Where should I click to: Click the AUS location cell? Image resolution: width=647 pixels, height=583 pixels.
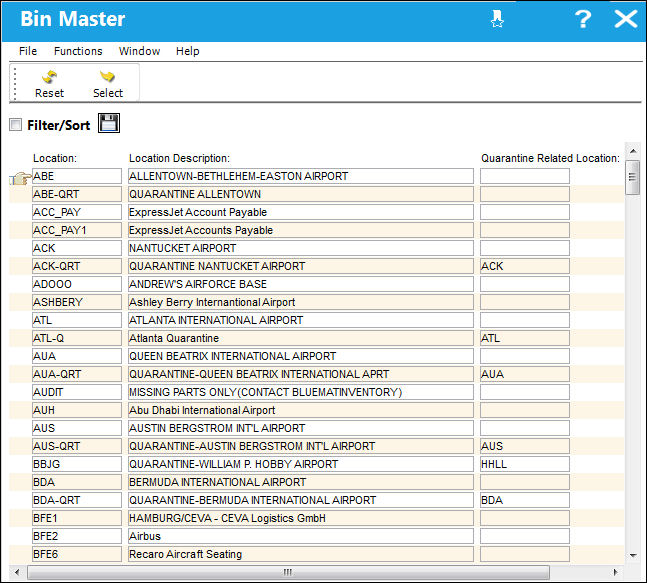click(x=77, y=428)
